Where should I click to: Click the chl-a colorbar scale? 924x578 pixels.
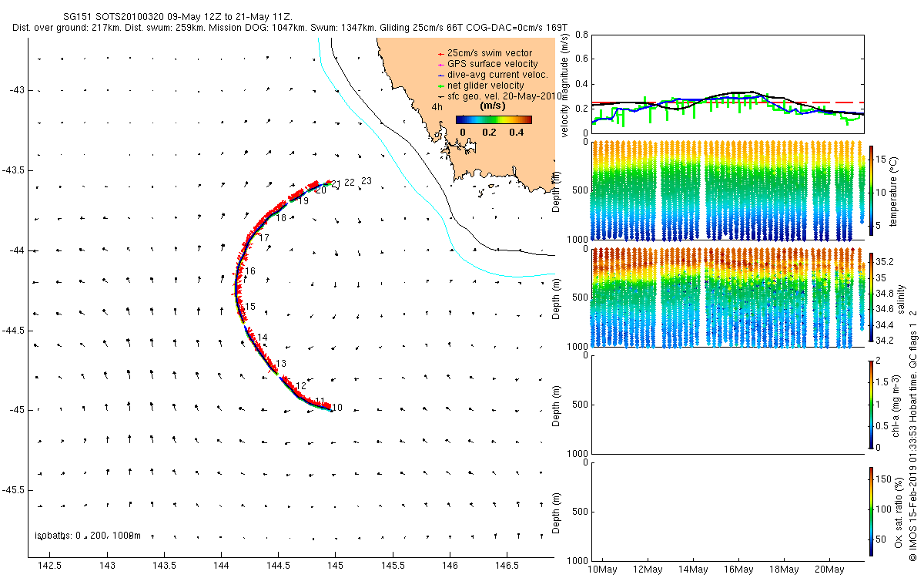click(871, 404)
